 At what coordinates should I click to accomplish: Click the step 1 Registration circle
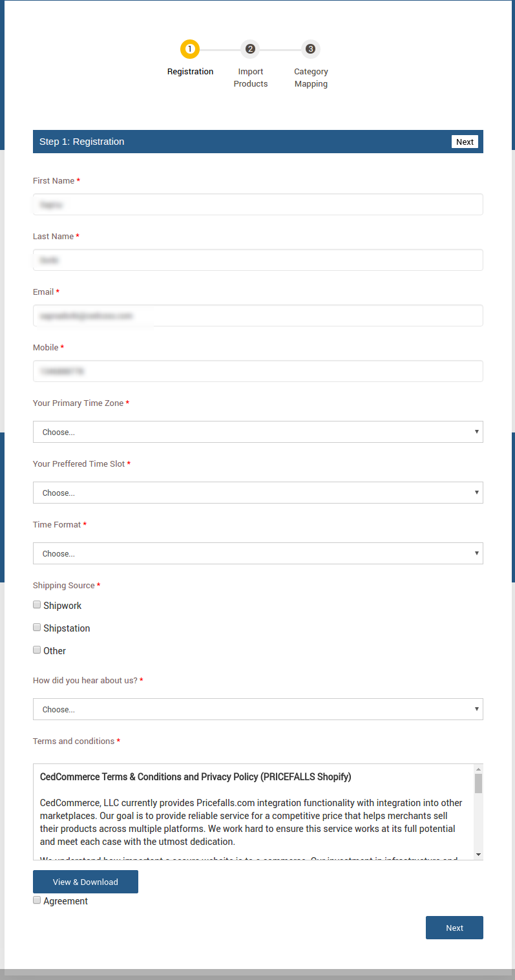(189, 48)
